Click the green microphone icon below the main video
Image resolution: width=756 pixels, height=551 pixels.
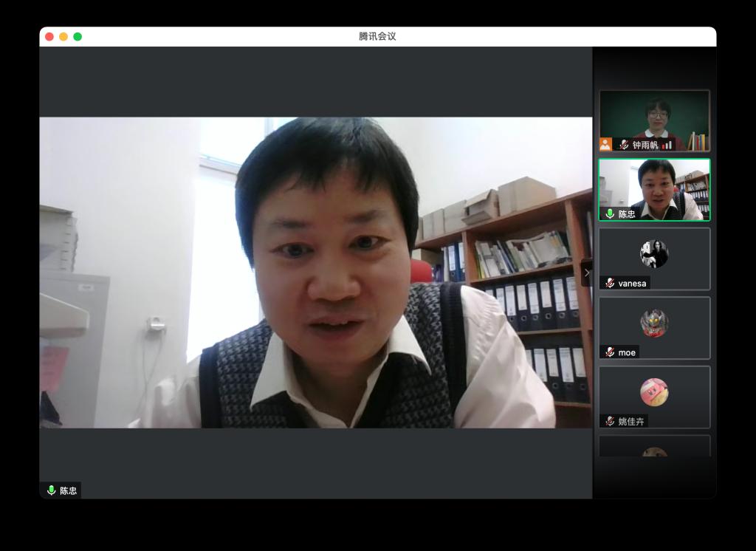coord(51,490)
